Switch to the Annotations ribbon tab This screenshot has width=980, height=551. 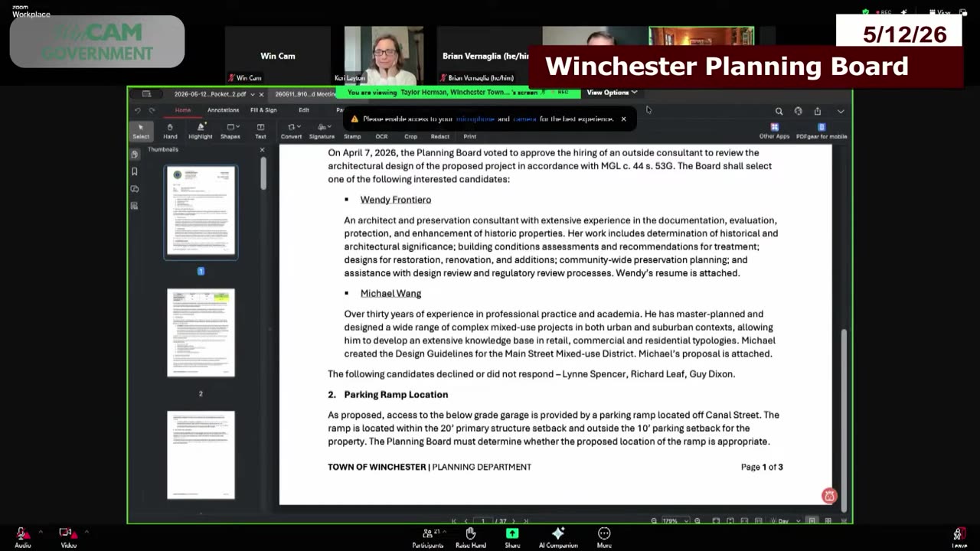click(x=223, y=110)
